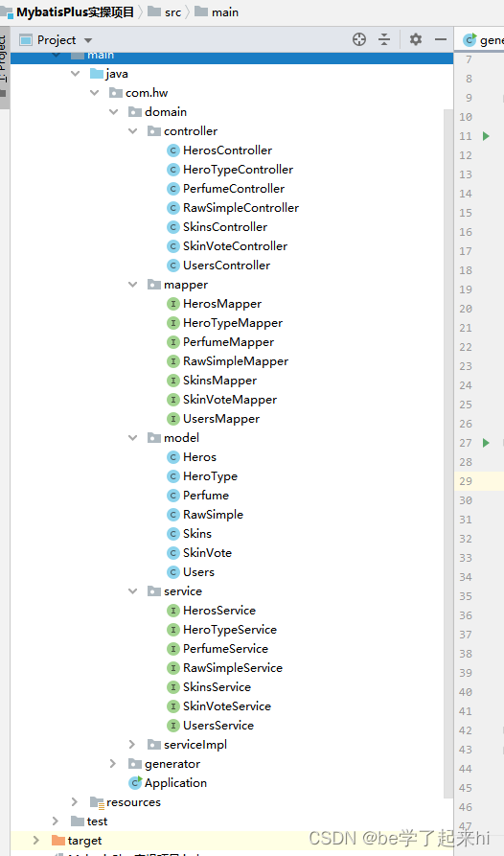Select HeroTypeMapper interface
504x856 pixels.
click(x=233, y=323)
